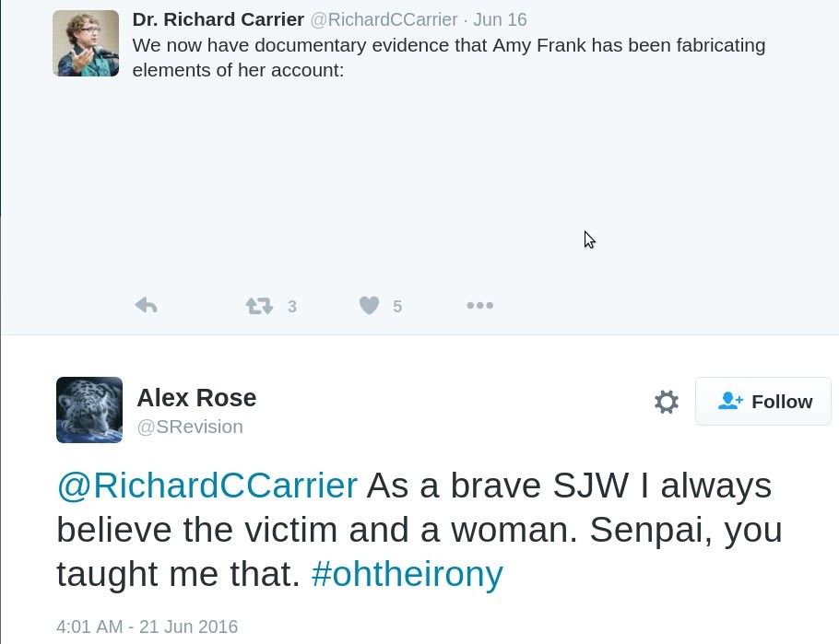Open Alex Rose's snow leopard avatar
The width and height of the screenshot is (839, 644).
tap(89, 410)
